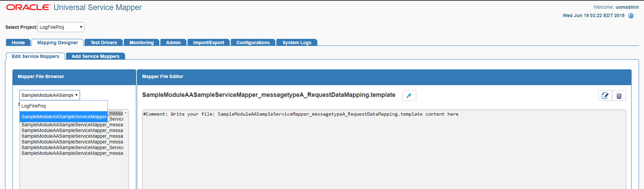This screenshot has height=189, width=644.
Task: Open the Configurations tab
Action: pos(253,42)
